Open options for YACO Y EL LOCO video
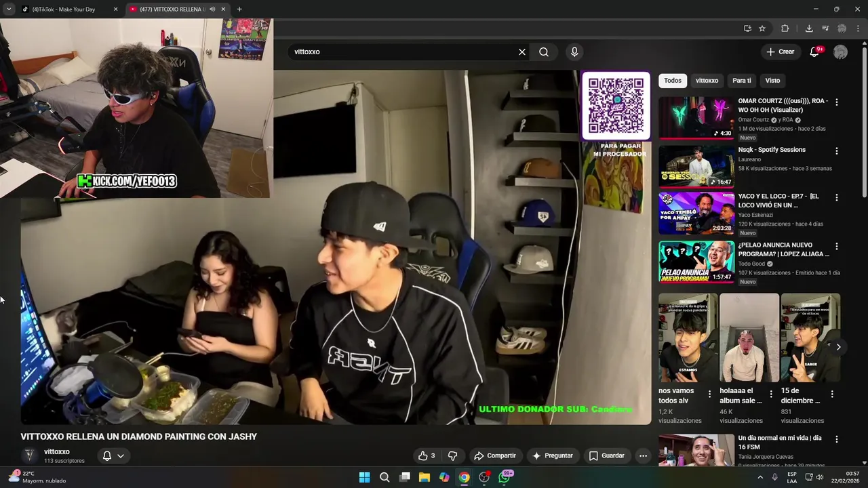Screen dimensions: 868x488 [836, 197]
